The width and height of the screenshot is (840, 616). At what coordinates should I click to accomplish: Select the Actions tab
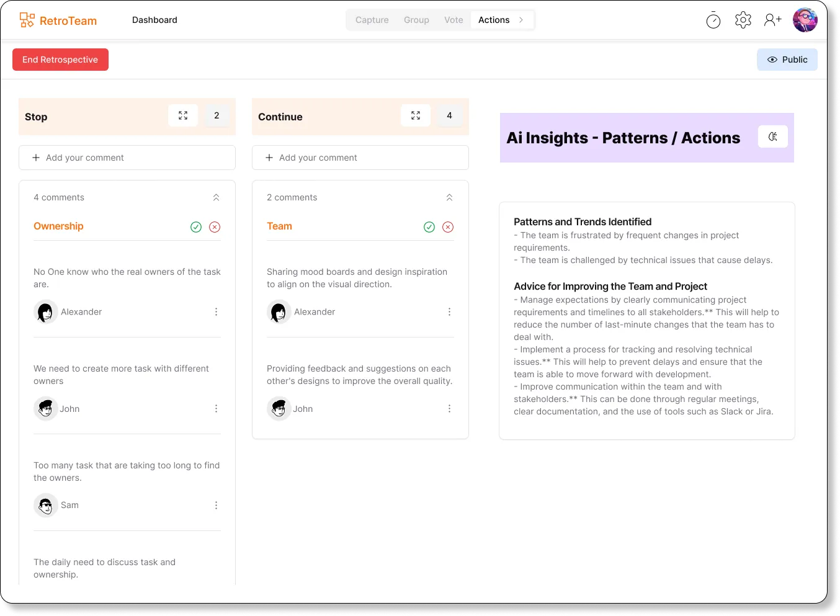(x=494, y=20)
